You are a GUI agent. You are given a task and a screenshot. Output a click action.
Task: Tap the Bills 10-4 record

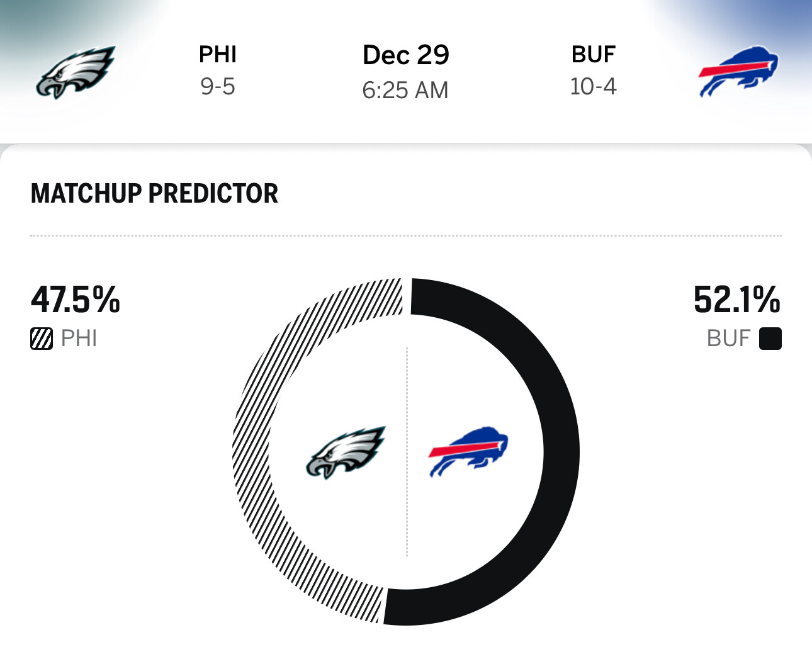(593, 86)
